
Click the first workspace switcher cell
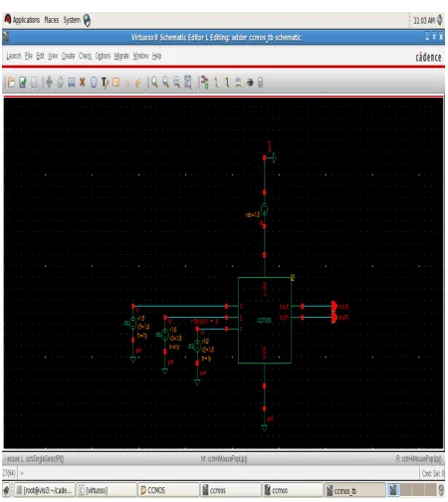click(x=393, y=490)
